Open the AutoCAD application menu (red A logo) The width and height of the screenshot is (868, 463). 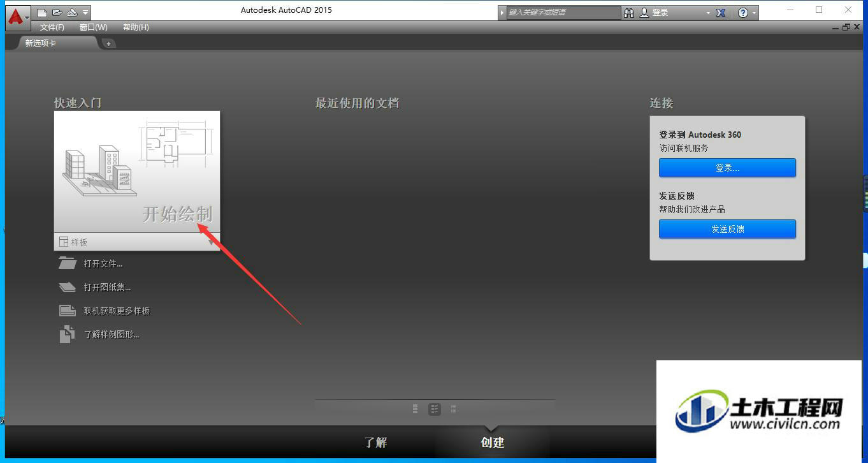[x=17, y=17]
